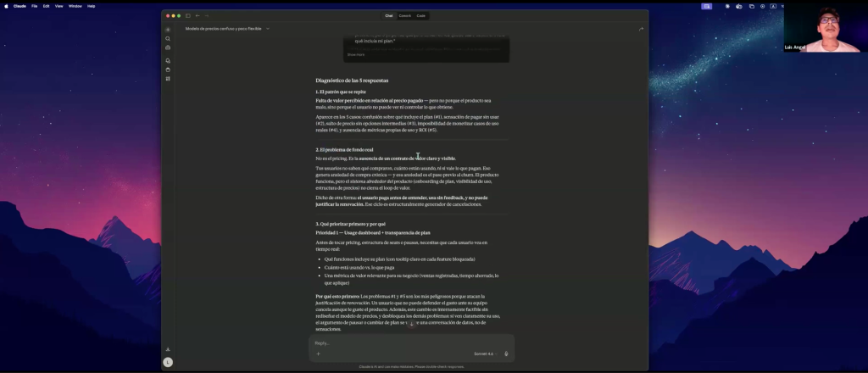Add attachment with the plus button
The width and height of the screenshot is (868, 373).
point(319,354)
